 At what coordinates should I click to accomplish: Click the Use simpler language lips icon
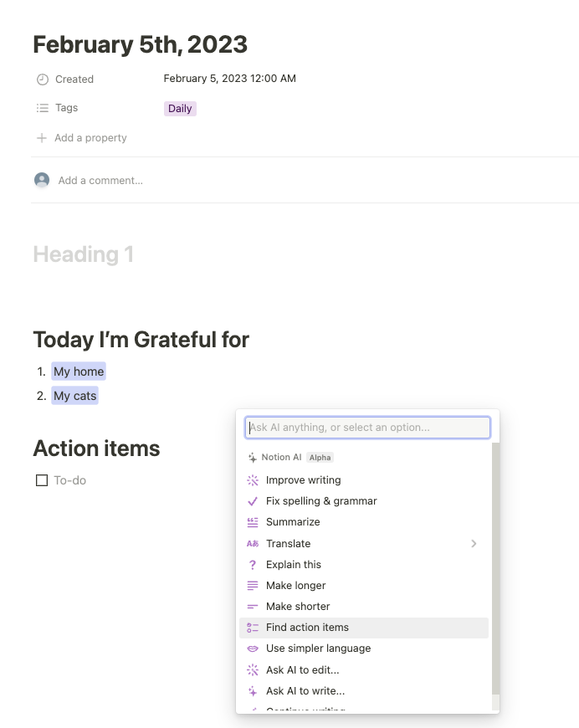pyautogui.click(x=253, y=649)
